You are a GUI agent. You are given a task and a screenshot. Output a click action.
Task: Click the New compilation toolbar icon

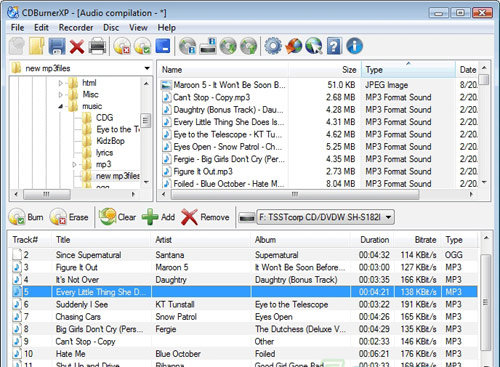pos(17,46)
